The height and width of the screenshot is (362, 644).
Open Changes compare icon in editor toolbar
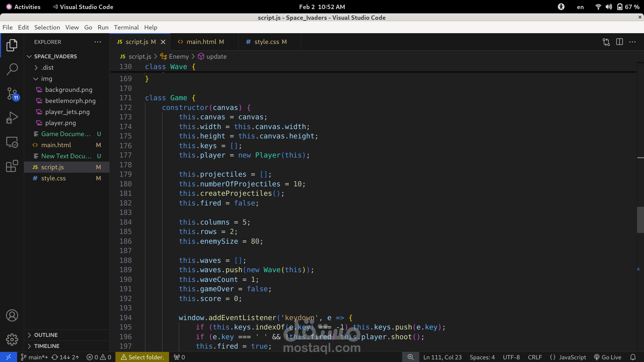click(606, 42)
